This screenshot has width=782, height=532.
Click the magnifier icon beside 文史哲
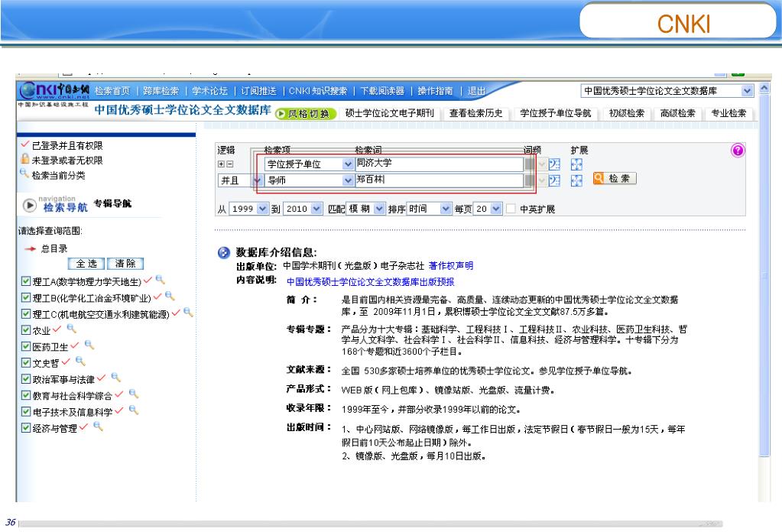point(80,361)
